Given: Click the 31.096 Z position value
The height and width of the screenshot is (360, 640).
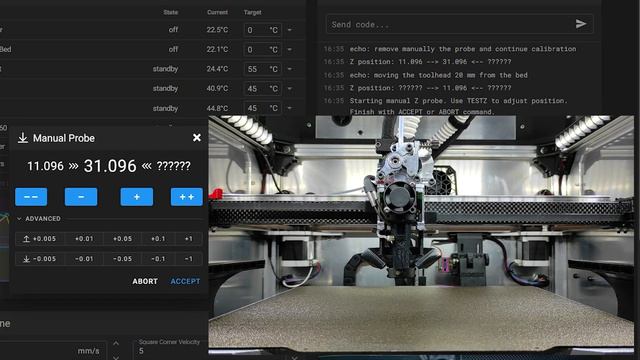Looking at the screenshot, I should coord(110,166).
